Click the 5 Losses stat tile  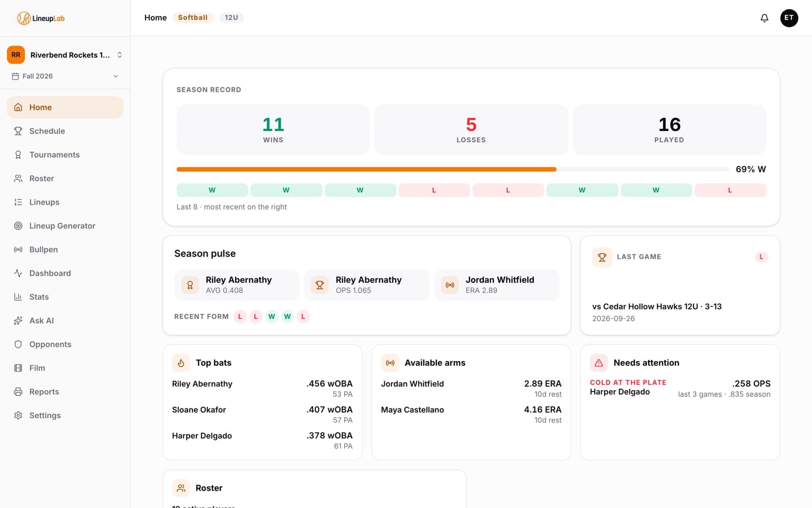[x=471, y=130]
